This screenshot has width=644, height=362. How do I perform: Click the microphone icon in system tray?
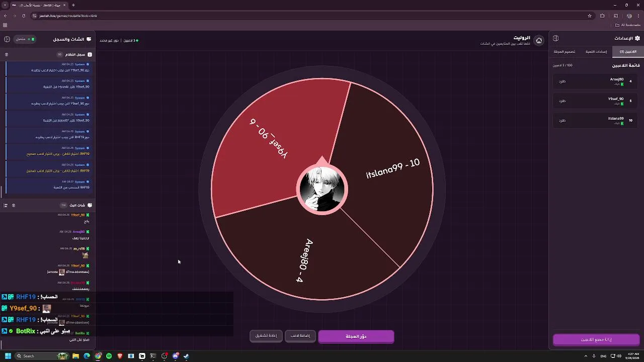click(x=595, y=356)
